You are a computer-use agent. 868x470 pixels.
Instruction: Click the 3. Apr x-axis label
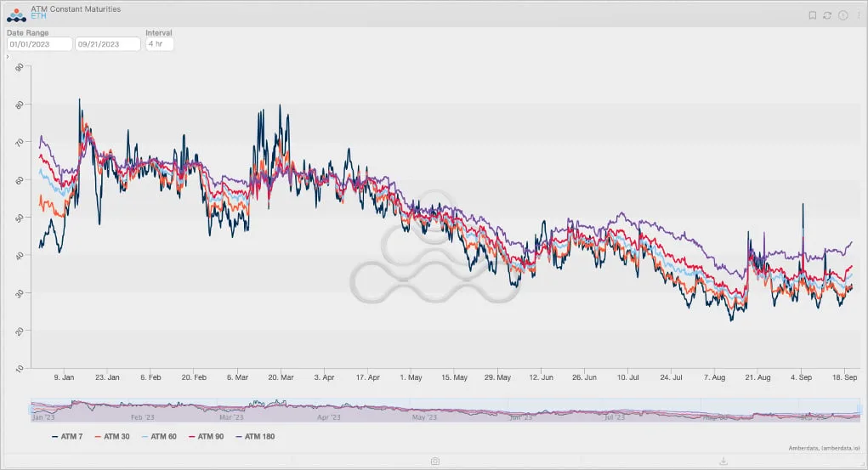325,377
